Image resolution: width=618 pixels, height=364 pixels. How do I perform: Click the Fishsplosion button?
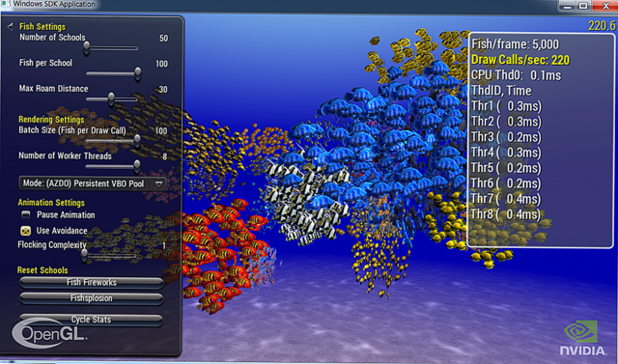tap(92, 298)
